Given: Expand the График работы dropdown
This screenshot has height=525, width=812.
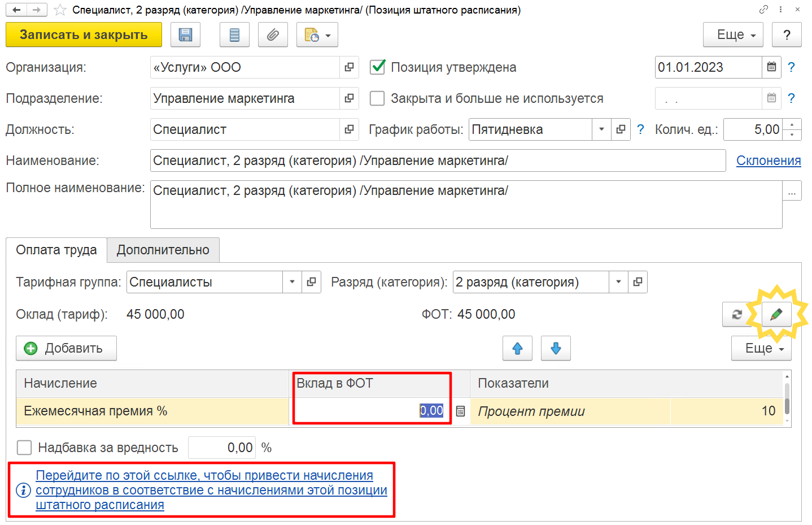Looking at the screenshot, I should click(601, 129).
